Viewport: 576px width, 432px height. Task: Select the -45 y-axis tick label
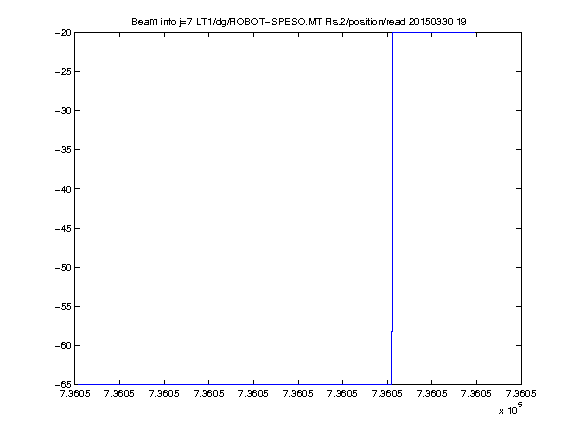coord(62,228)
